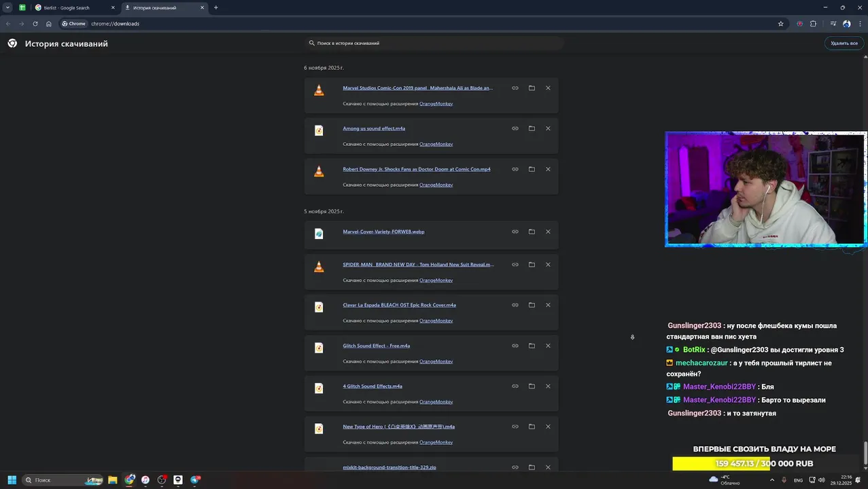
Task: Remove Marvel-Cover-Variety-FORWEB.webp from list
Action: (548, 232)
